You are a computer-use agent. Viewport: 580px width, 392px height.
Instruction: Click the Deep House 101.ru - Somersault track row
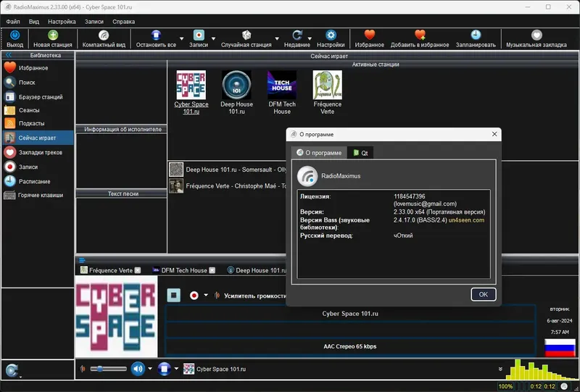tap(228, 170)
